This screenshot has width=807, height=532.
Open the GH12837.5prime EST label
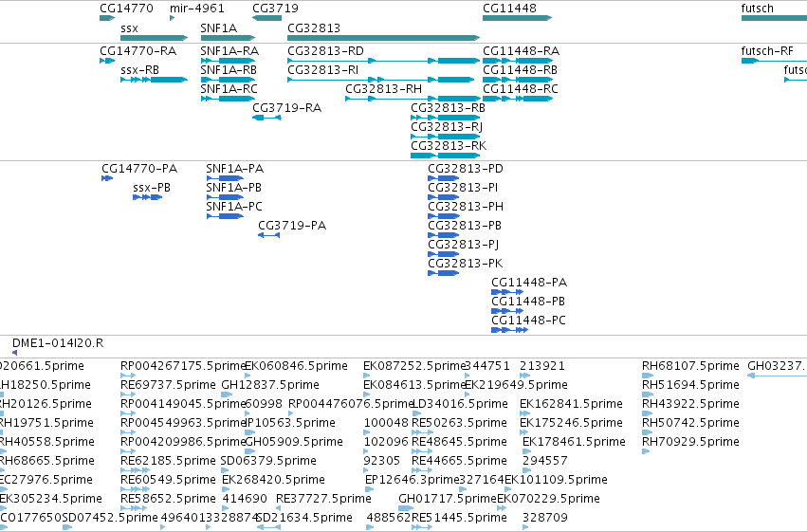270,385
